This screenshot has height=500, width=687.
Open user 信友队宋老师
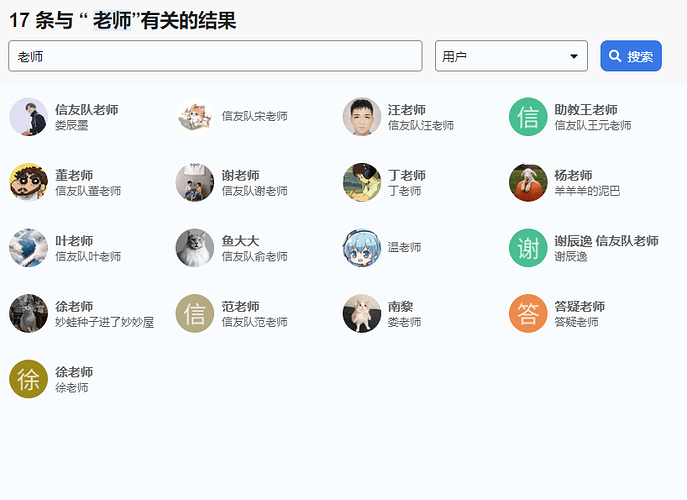[x=255, y=116]
